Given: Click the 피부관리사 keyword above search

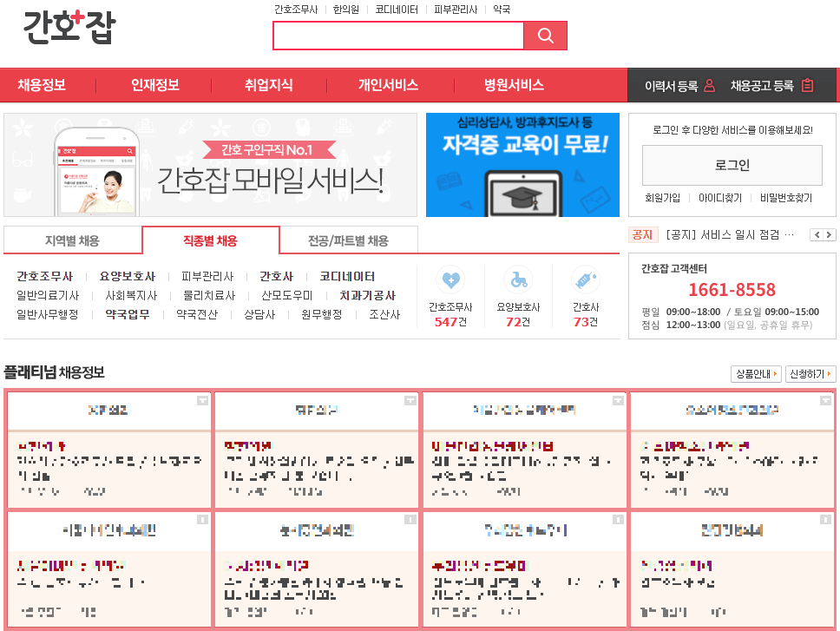Looking at the screenshot, I should [456, 10].
